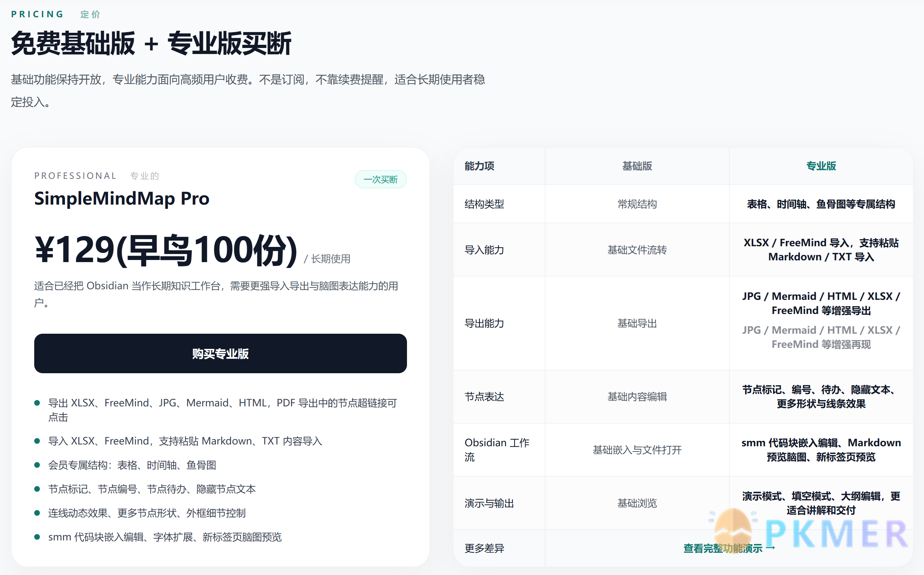This screenshot has height=575, width=924.
Task: Click the 免费基础版 + 专业版买断 heading
Action: coord(151,43)
